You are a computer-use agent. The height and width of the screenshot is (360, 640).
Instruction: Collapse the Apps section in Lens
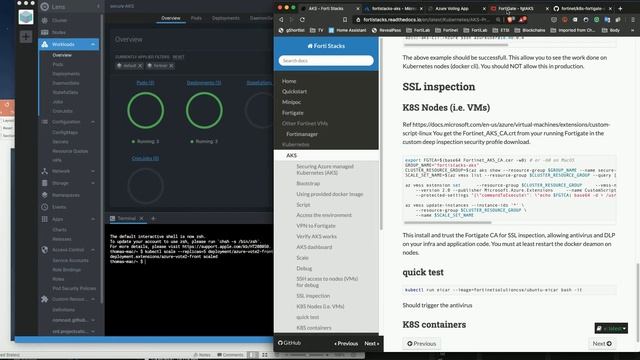point(93,219)
